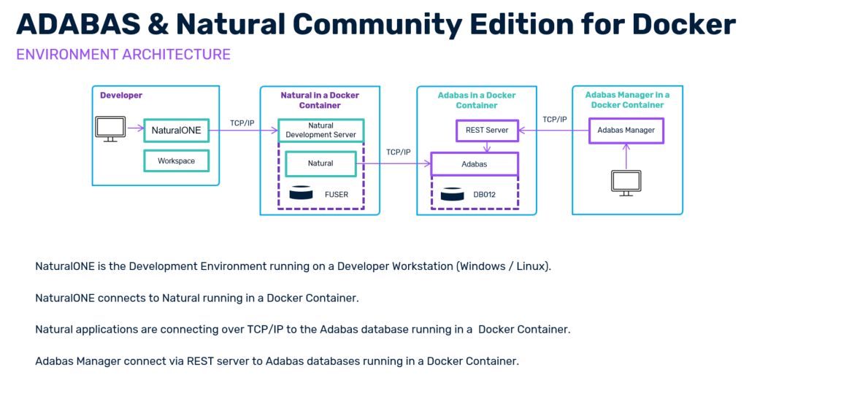Select the NaturalONE box
The height and width of the screenshot is (410, 868).
177,131
